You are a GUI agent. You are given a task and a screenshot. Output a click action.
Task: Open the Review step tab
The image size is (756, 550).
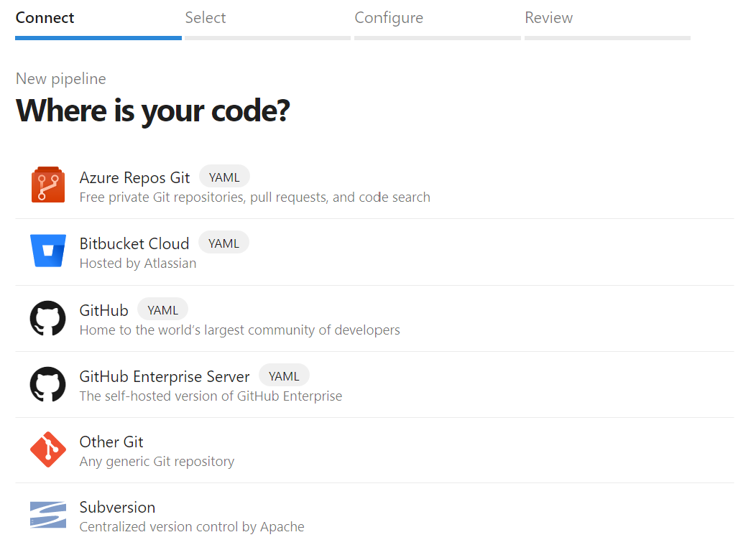click(607, 23)
